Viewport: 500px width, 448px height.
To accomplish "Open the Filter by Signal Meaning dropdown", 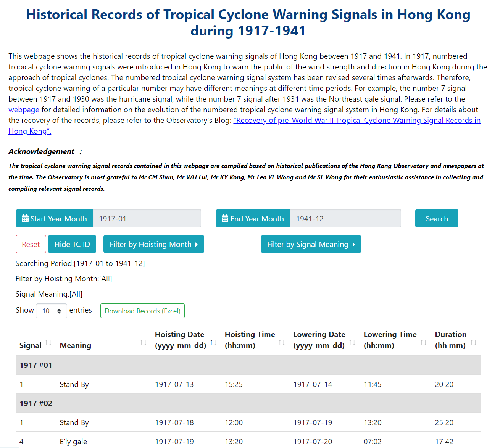I will coord(311,244).
